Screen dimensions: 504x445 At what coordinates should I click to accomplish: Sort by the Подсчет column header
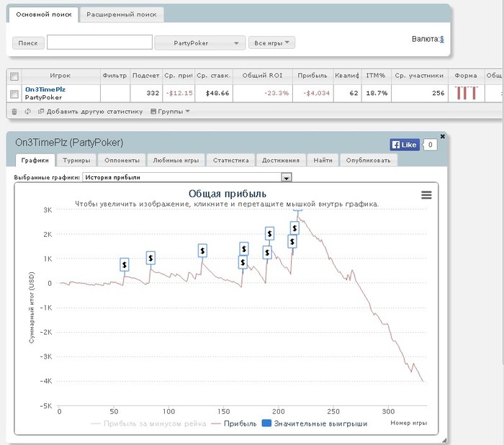(x=146, y=76)
